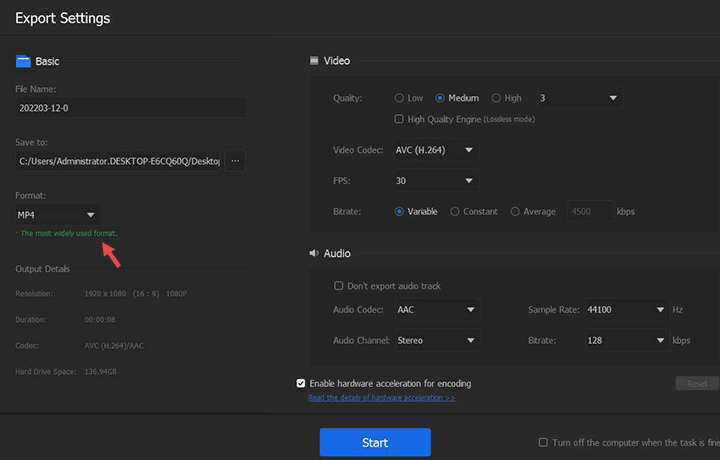Enable High Quality Engine checkbox
This screenshot has height=460, width=720.
pyautogui.click(x=400, y=119)
